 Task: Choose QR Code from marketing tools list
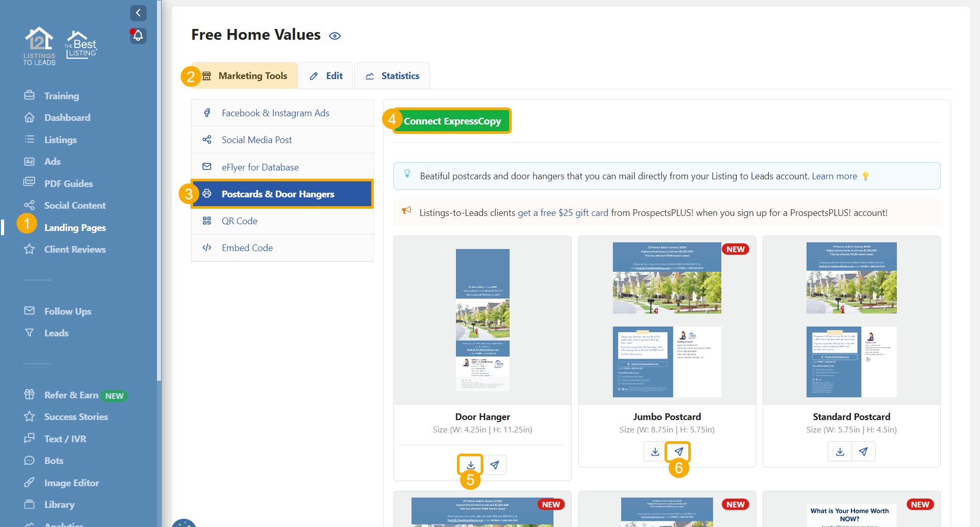[x=240, y=221]
